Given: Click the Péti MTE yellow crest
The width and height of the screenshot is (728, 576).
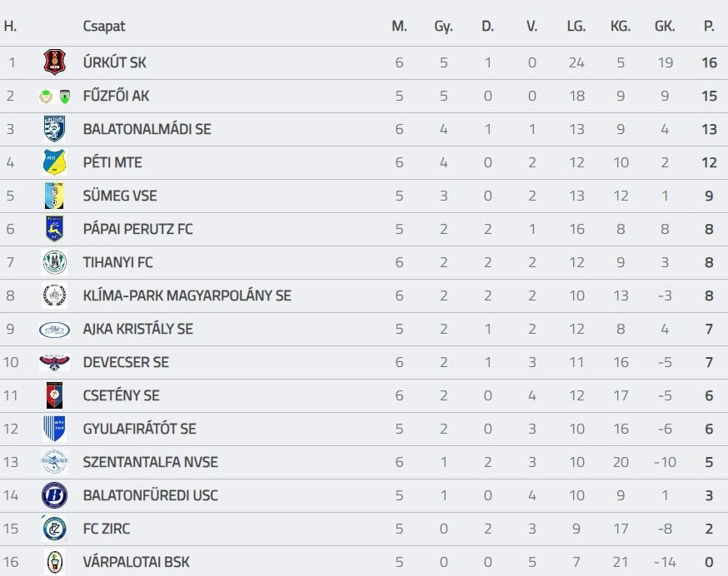Looking at the screenshot, I should click(54, 162).
